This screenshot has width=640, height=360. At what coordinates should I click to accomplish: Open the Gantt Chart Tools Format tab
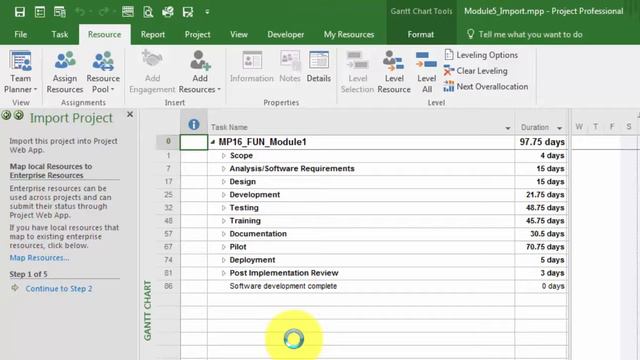coord(420,34)
